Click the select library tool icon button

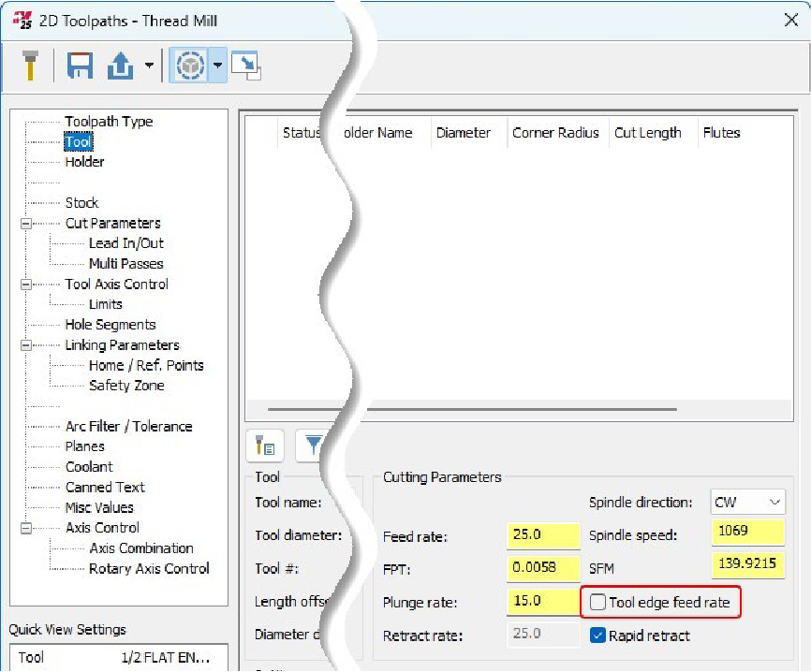[x=265, y=446]
